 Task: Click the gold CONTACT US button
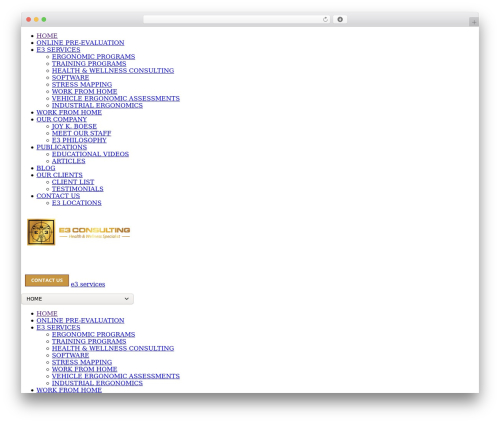[47, 280]
